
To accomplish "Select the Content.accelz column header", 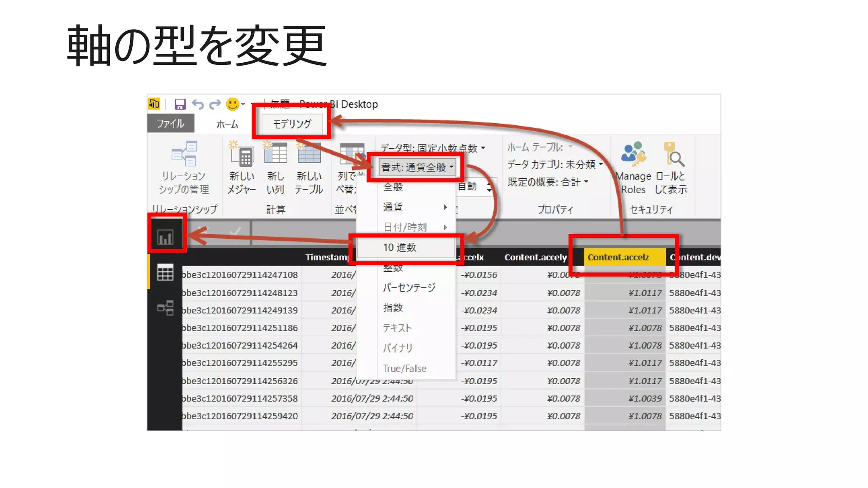I will 625,257.
